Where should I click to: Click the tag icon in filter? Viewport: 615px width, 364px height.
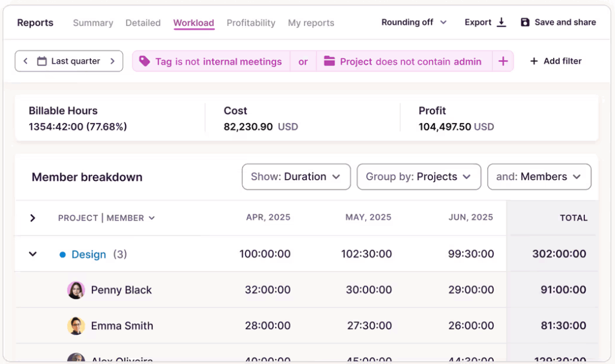click(x=144, y=61)
